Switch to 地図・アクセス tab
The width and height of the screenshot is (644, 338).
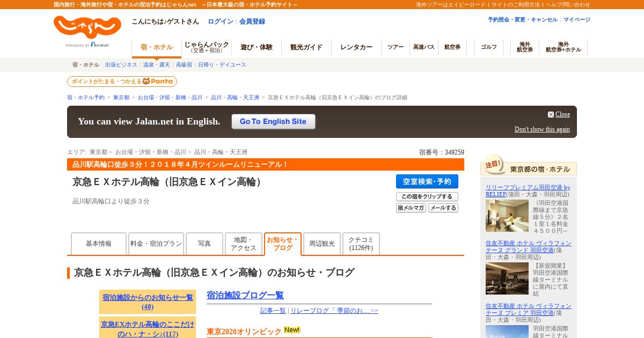point(244,244)
